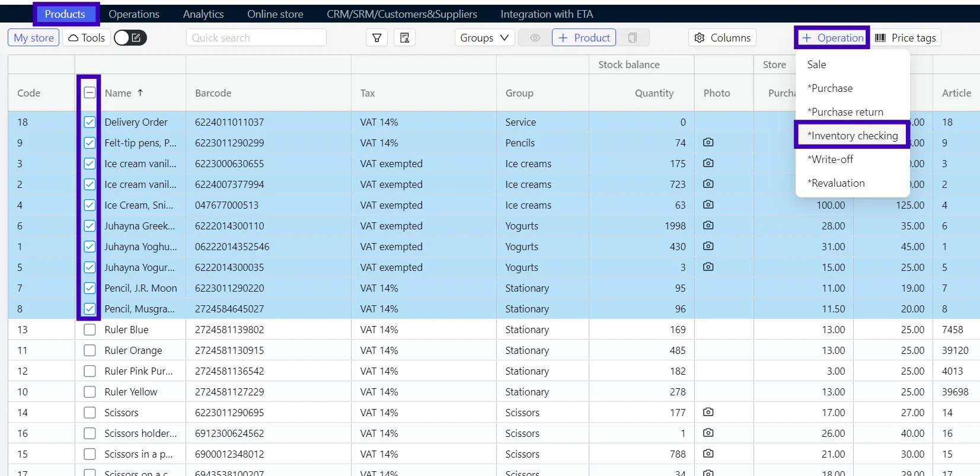Select *Revaluation menu entry

pos(853,183)
